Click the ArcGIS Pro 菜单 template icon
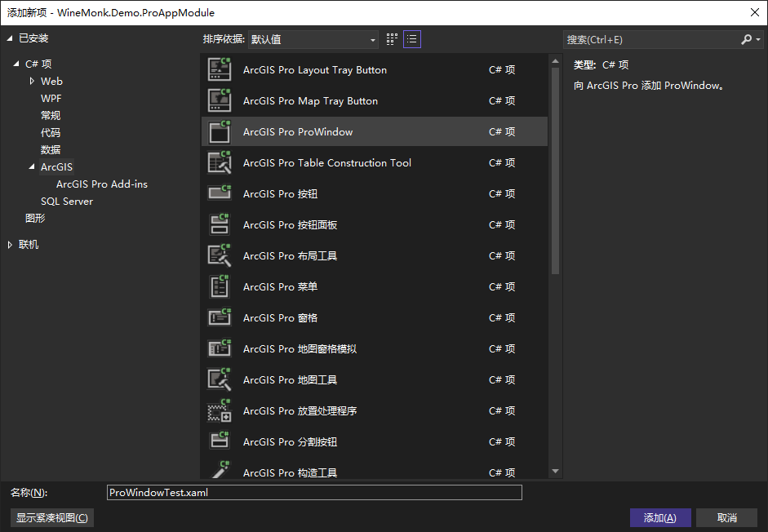The height and width of the screenshot is (532, 768). coord(220,286)
